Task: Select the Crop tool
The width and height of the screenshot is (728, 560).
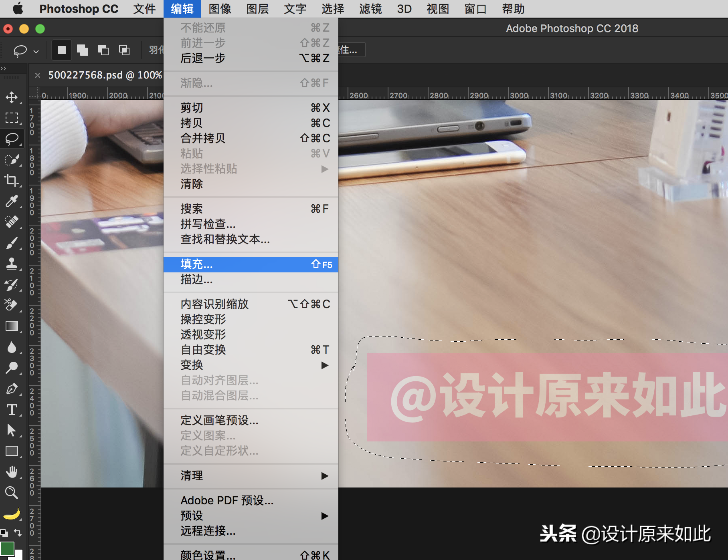Action: tap(12, 180)
